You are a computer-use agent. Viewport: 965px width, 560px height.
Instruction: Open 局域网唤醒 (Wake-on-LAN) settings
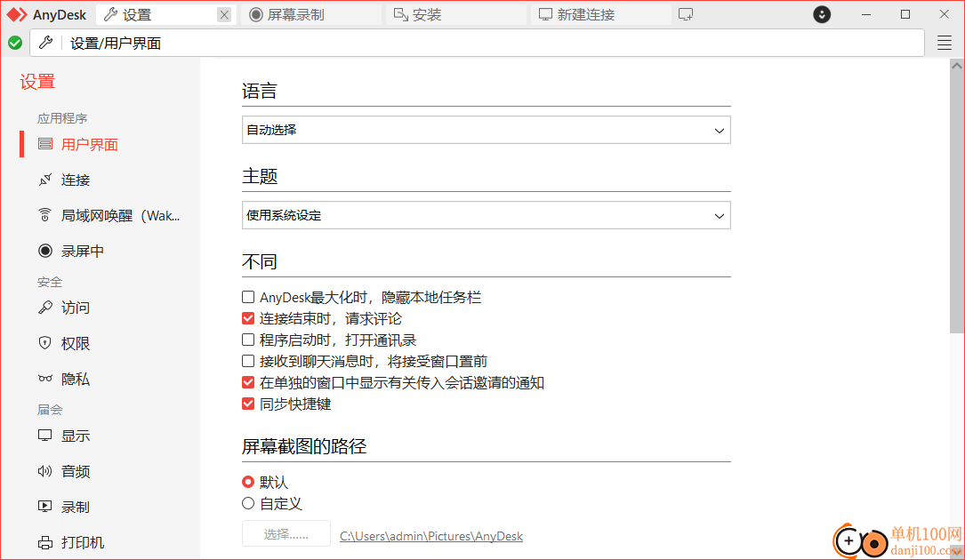109,216
